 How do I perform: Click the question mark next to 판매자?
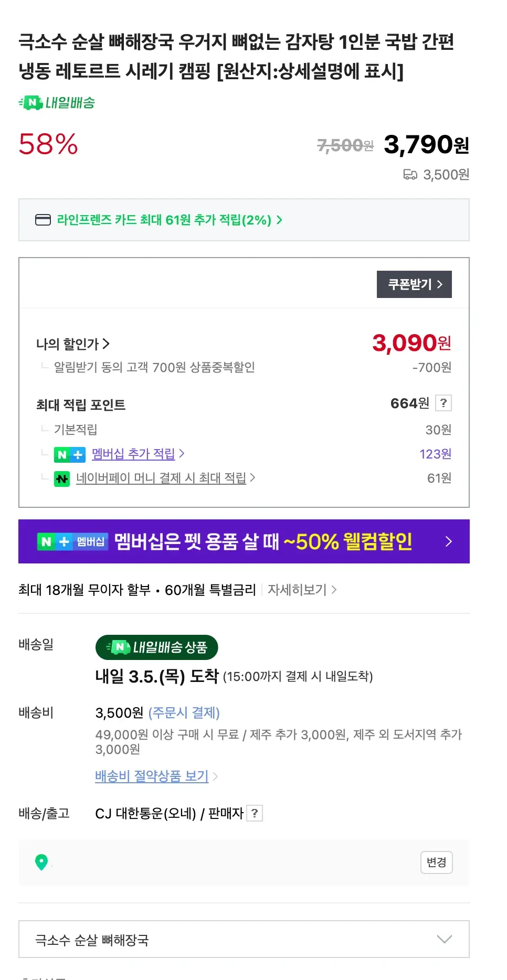[x=255, y=813]
